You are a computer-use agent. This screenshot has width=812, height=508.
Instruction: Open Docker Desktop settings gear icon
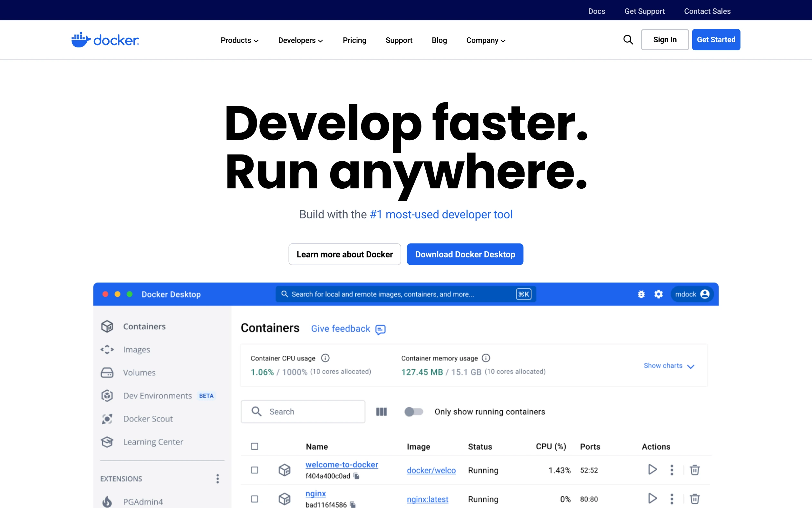[659, 294]
